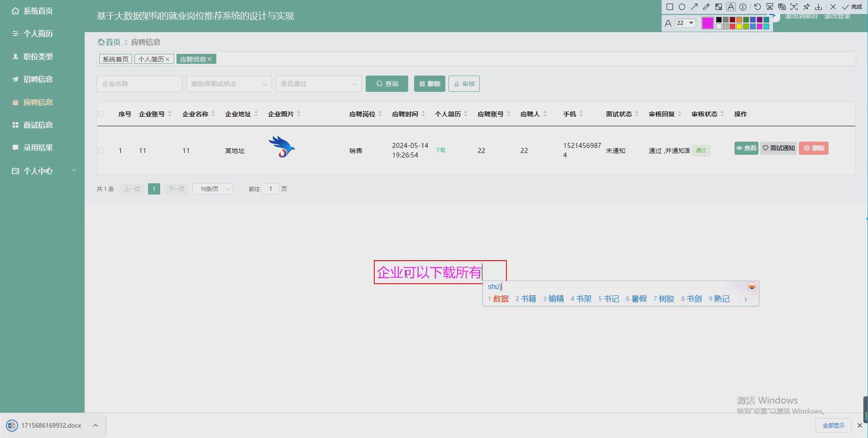Click the current magenta color preview
The width and height of the screenshot is (868, 438).
tap(707, 23)
